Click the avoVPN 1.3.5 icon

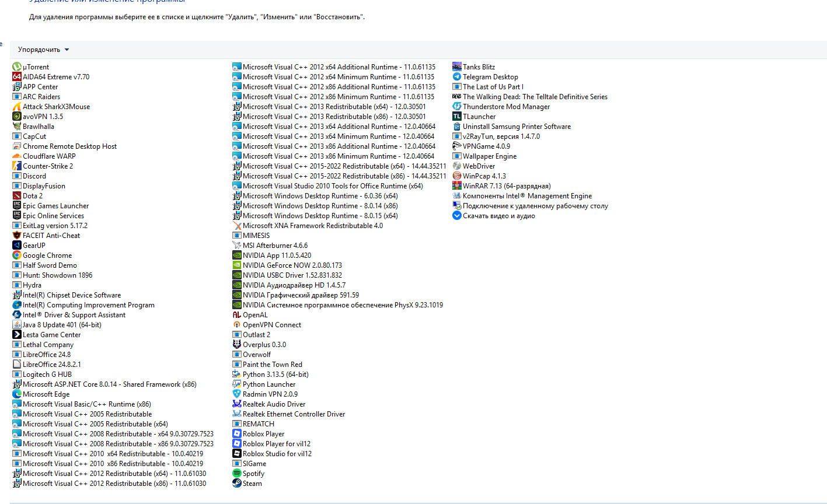pos(17,117)
